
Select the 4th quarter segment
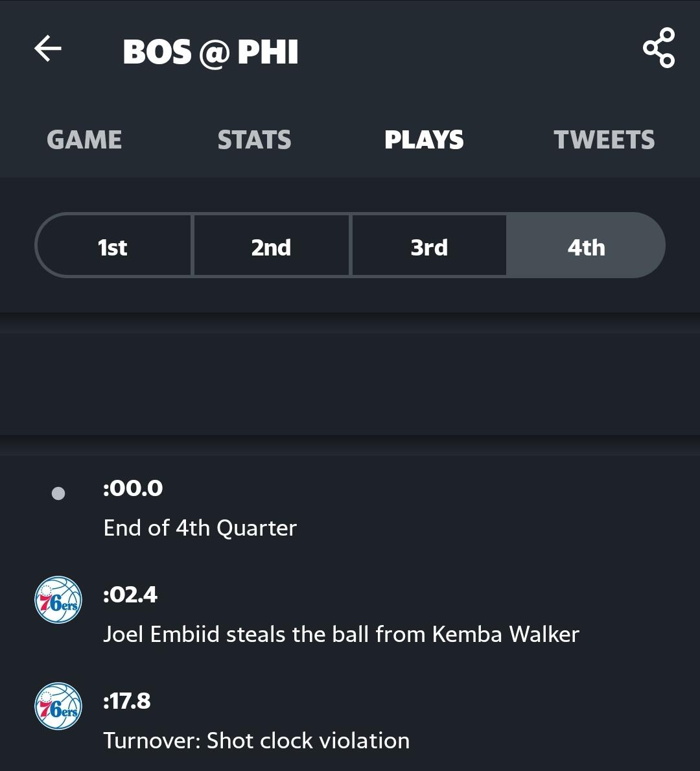(586, 245)
